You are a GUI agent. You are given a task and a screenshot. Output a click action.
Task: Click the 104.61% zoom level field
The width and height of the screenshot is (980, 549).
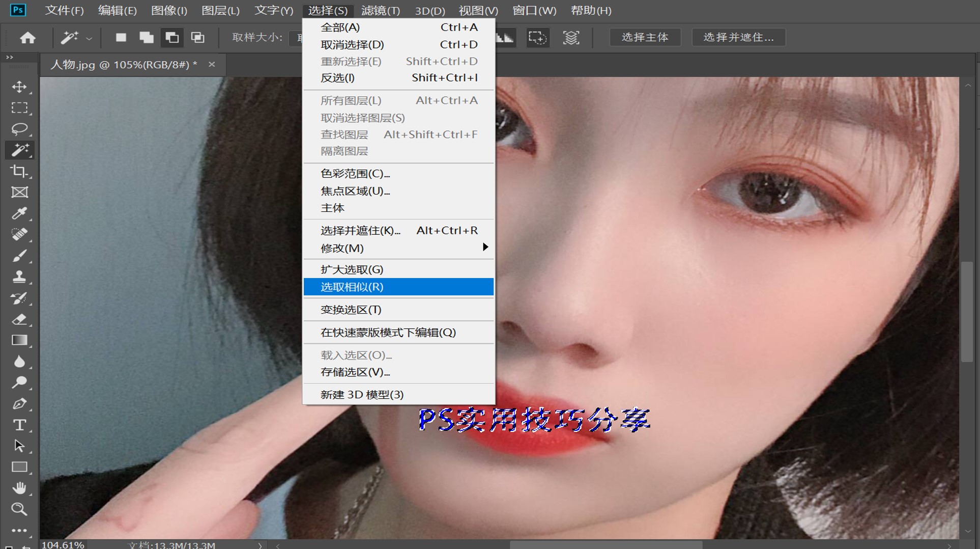(x=63, y=544)
